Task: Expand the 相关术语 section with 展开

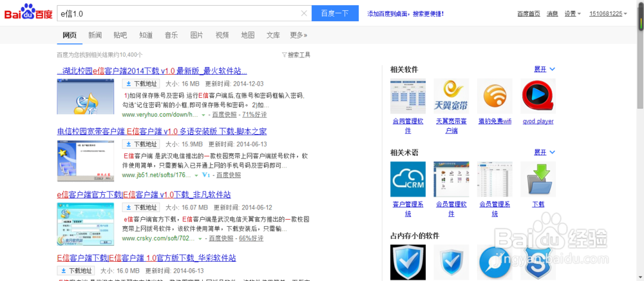Action: click(x=545, y=152)
